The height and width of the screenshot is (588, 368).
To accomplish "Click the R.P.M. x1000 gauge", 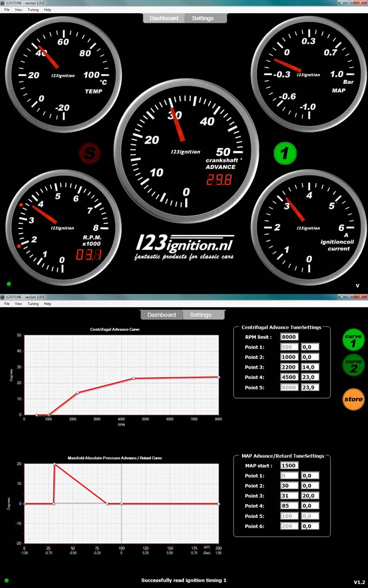I will (x=63, y=227).
